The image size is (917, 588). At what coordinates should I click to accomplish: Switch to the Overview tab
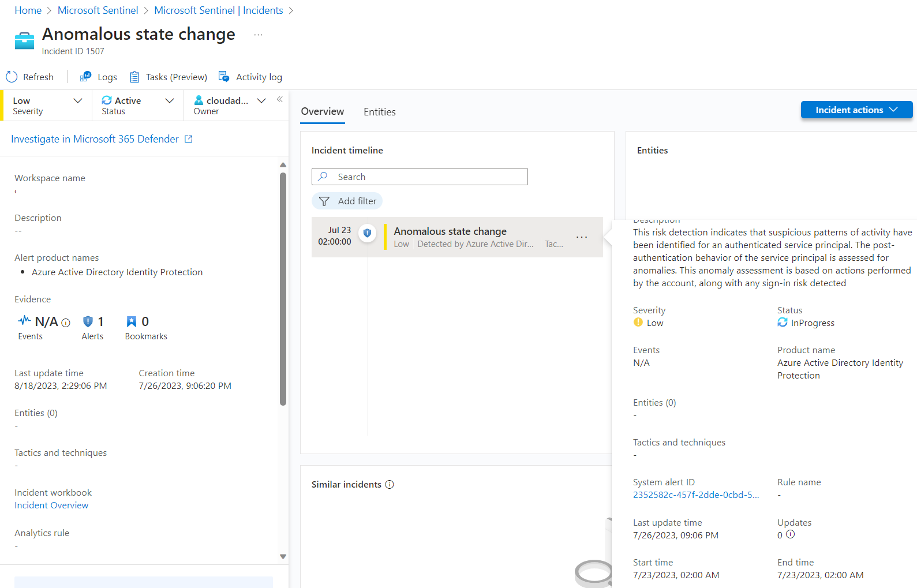click(323, 111)
